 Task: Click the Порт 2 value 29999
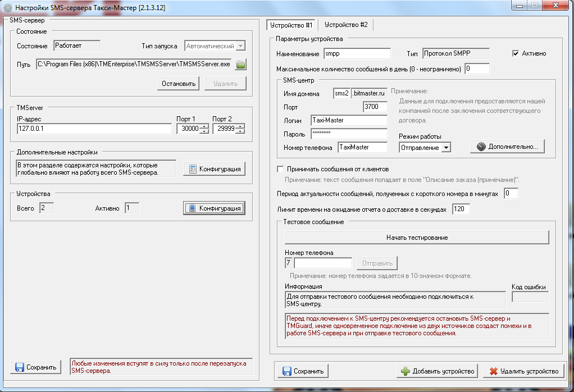(x=225, y=129)
